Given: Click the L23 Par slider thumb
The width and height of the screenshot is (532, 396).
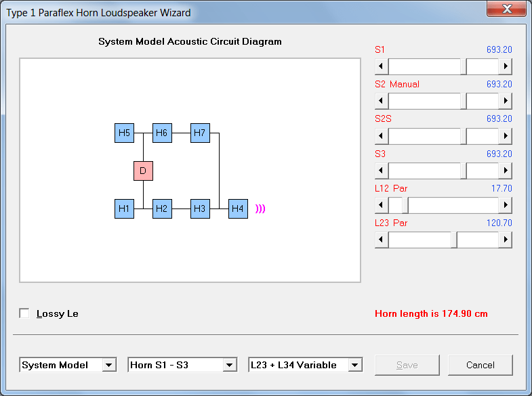Looking at the screenshot, I should pos(454,240).
